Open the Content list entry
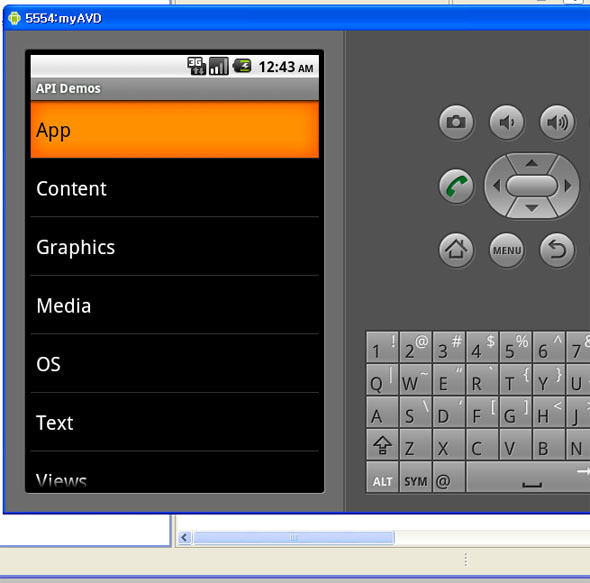Viewport: 590px width, 583px height. point(175,188)
